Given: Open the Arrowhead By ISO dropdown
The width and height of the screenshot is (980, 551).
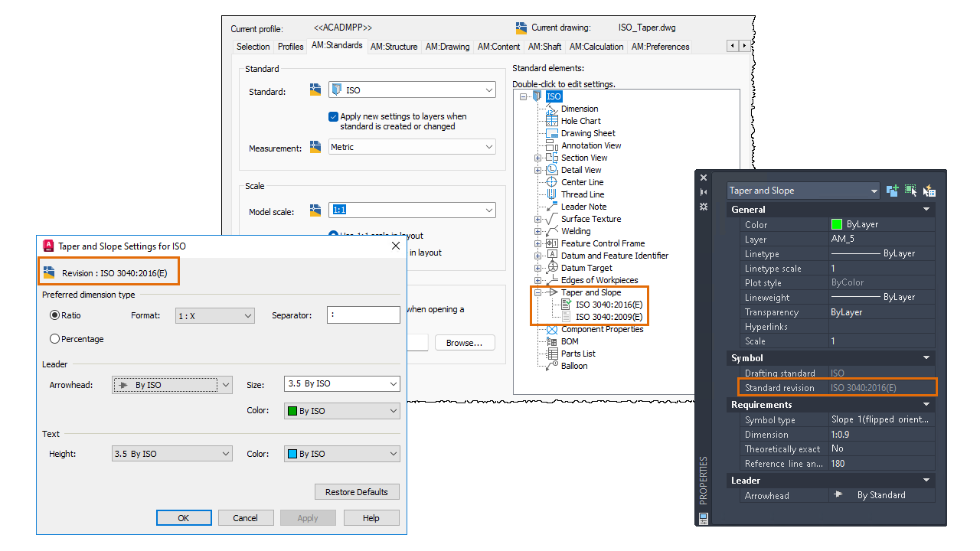Looking at the screenshot, I should (171, 385).
